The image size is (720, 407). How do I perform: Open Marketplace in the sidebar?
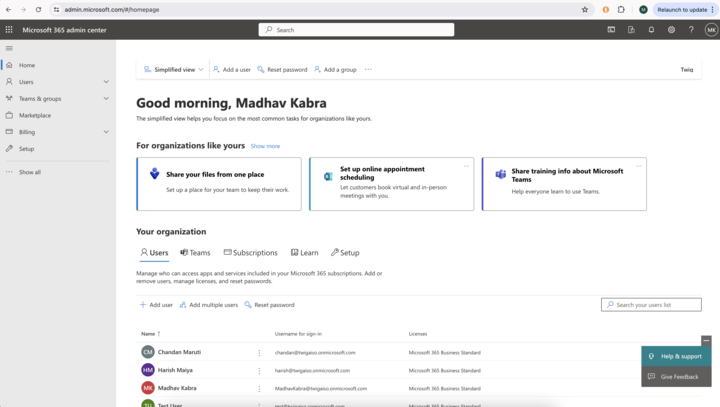pos(35,115)
